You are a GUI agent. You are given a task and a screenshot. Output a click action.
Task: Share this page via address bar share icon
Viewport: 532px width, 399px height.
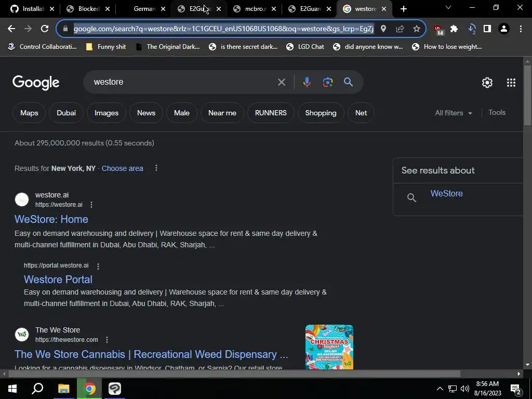[x=400, y=29]
